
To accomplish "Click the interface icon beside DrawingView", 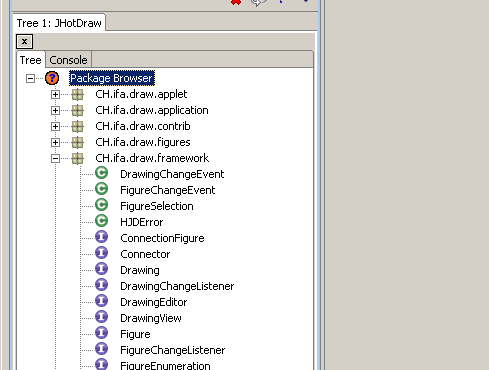I will [x=101, y=317].
